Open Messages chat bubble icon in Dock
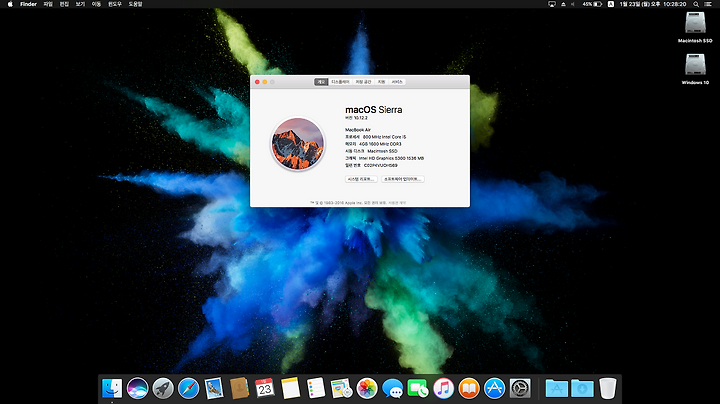Image resolution: width=720 pixels, height=404 pixels. 393,388
